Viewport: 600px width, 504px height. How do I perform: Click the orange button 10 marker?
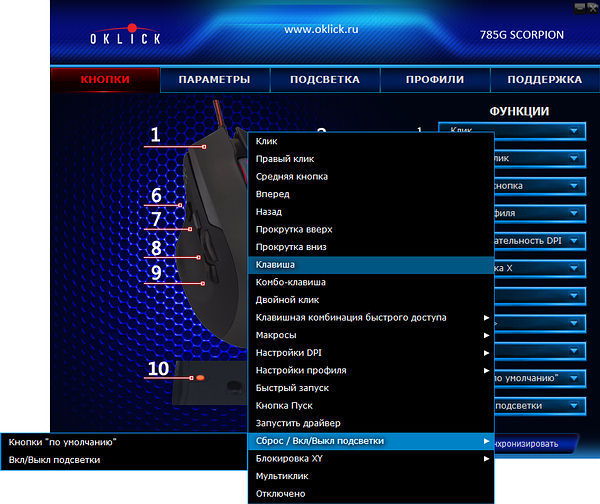pyautogui.click(x=201, y=379)
